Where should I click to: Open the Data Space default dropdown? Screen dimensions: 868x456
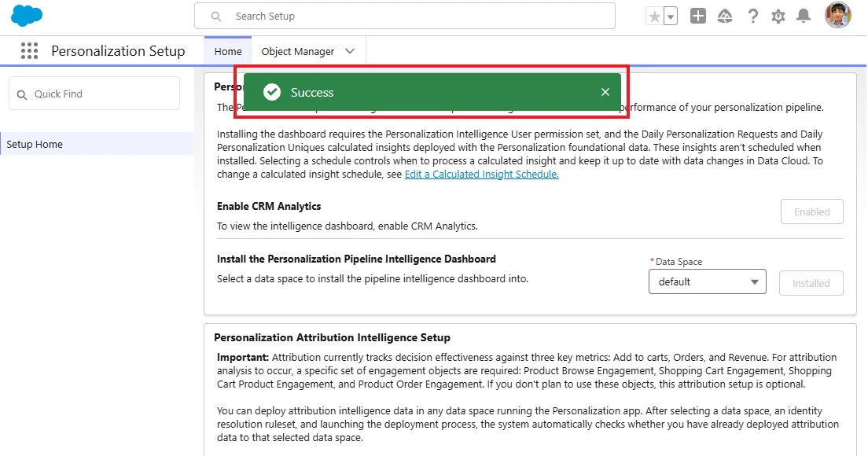pyautogui.click(x=707, y=281)
